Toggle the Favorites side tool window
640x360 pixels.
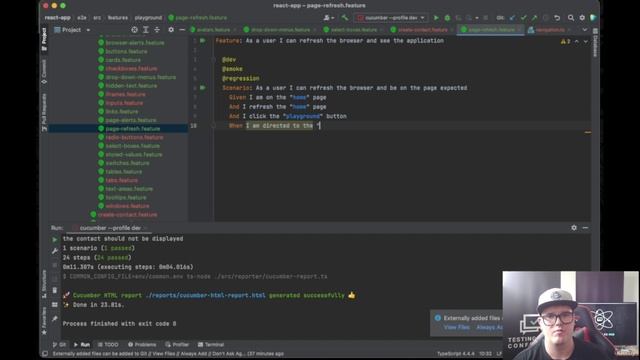click(44, 320)
